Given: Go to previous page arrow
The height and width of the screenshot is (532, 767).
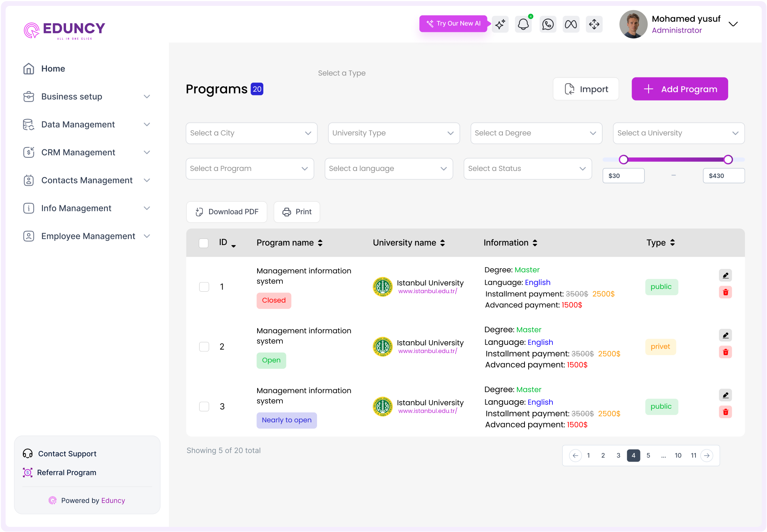Looking at the screenshot, I should coord(575,455).
